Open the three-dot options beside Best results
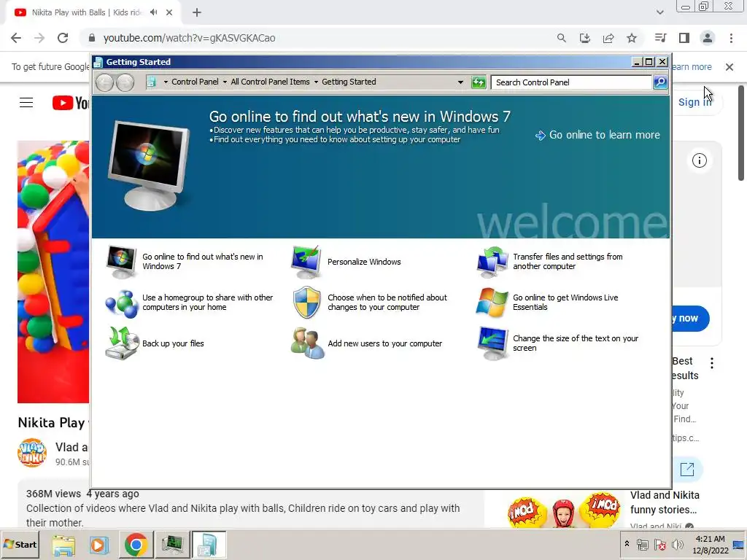747x560 pixels. [x=712, y=363]
